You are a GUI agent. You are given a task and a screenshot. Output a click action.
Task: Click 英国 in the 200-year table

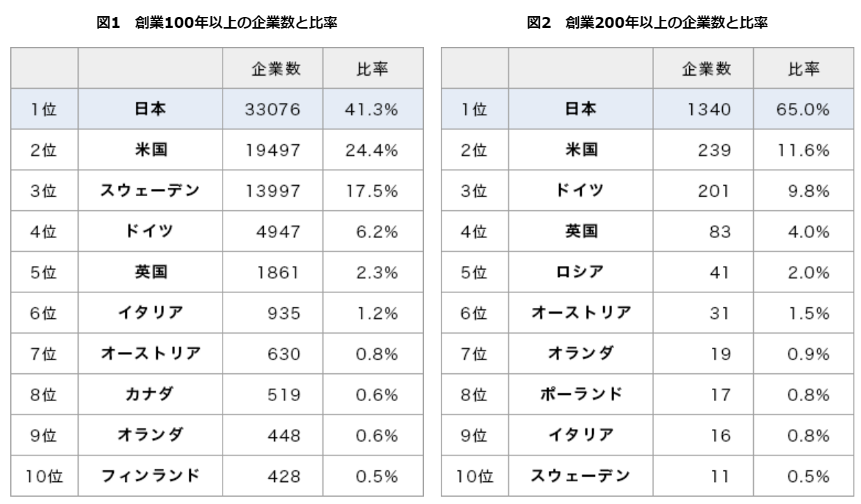click(x=581, y=233)
